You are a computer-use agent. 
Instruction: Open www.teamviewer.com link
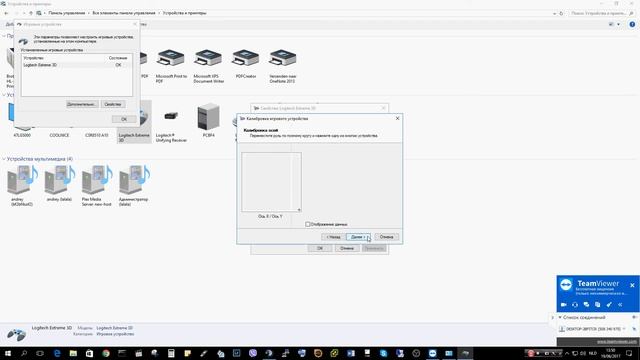point(617,342)
